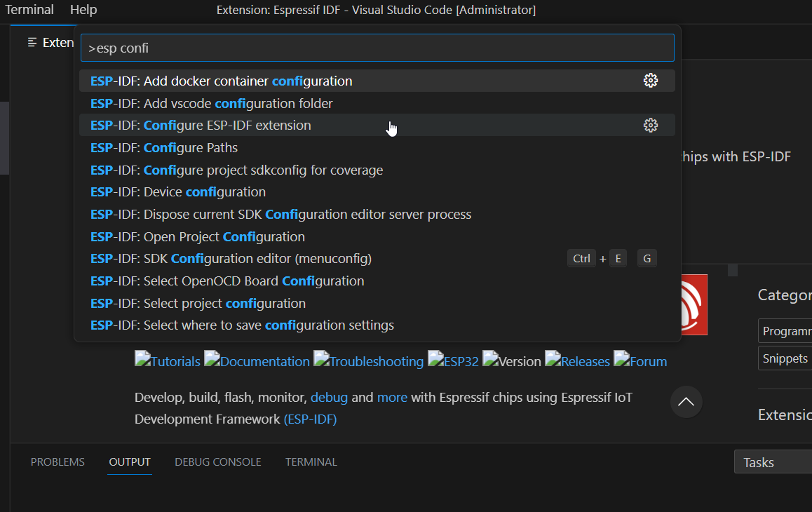
Task: Open the Forum link
Action: 640,361
